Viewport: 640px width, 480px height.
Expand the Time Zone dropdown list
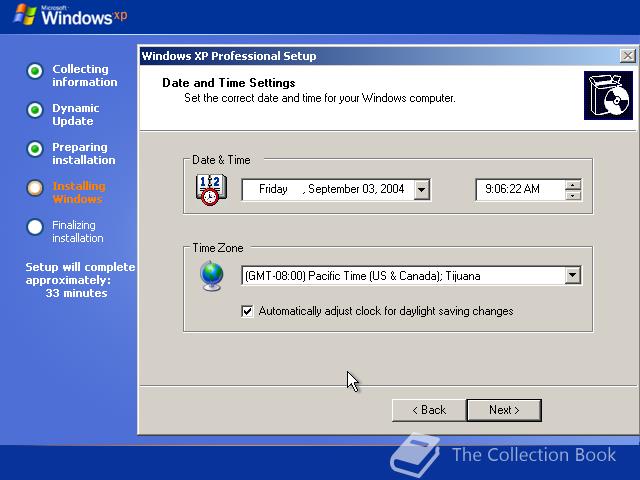click(x=573, y=276)
